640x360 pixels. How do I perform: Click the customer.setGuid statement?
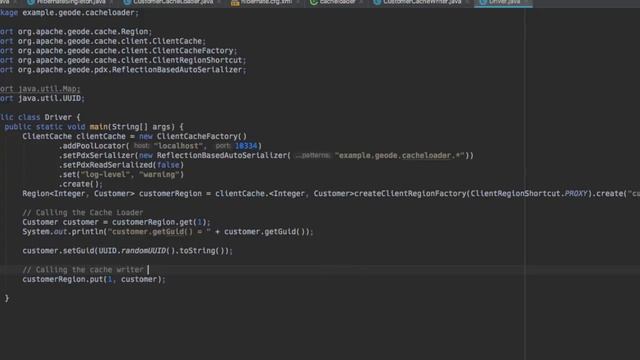coord(127,251)
